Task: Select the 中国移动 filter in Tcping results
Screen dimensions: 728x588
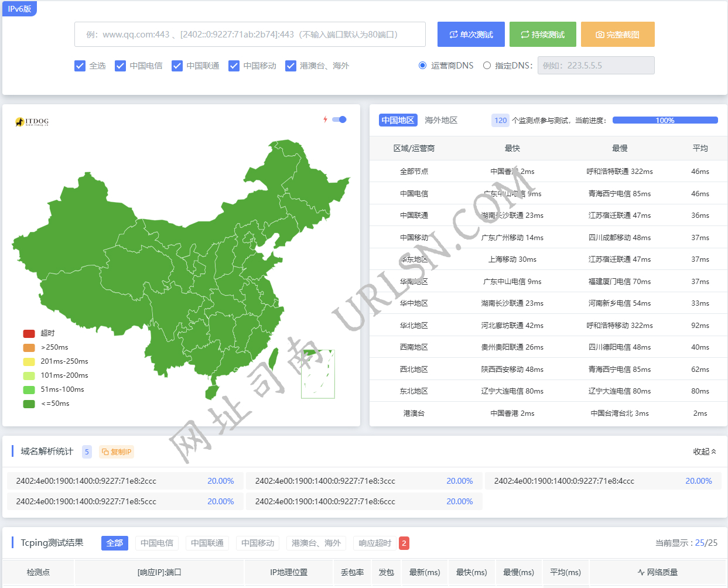Action: click(x=257, y=543)
